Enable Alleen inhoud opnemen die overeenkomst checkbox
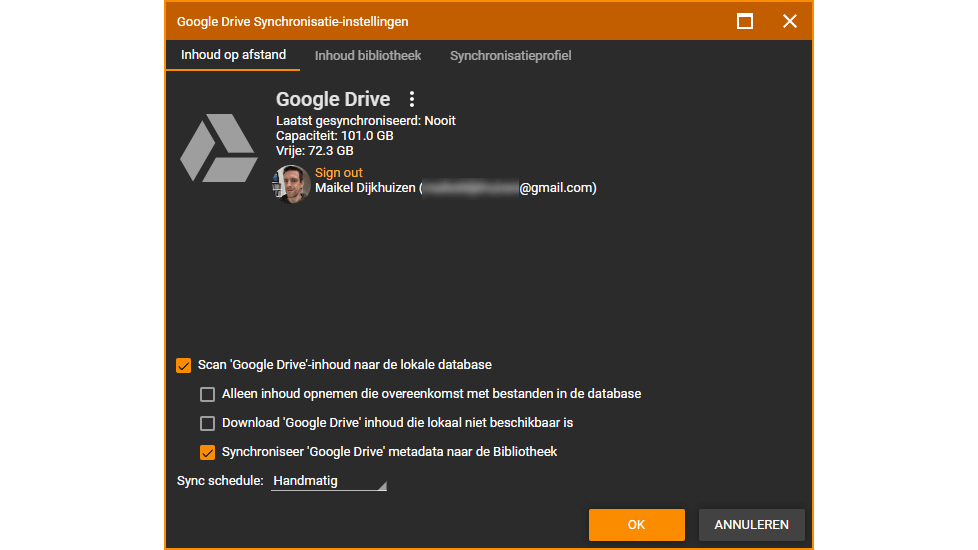 (x=207, y=394)
